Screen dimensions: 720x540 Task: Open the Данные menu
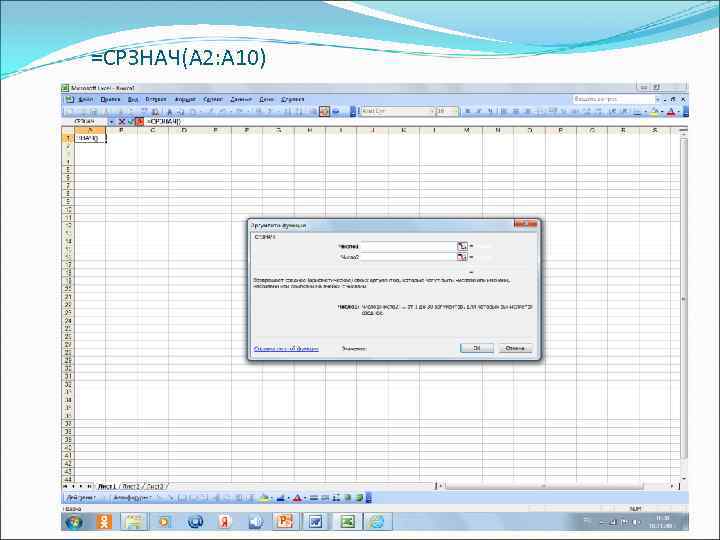click(x=241, y=99)
